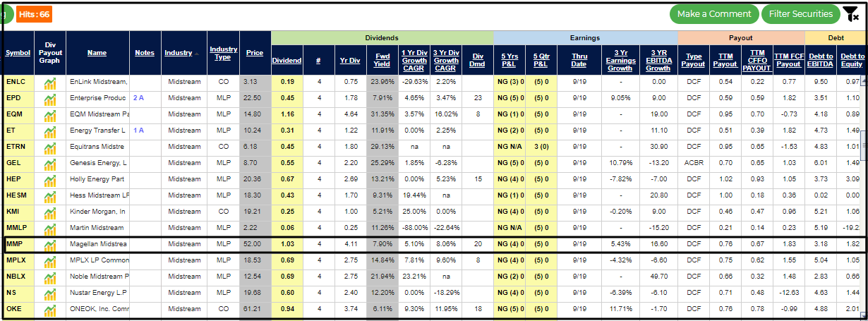Sort by the Industry column header
This screenshot has height=321, width=868.
(x=179, y=53)
